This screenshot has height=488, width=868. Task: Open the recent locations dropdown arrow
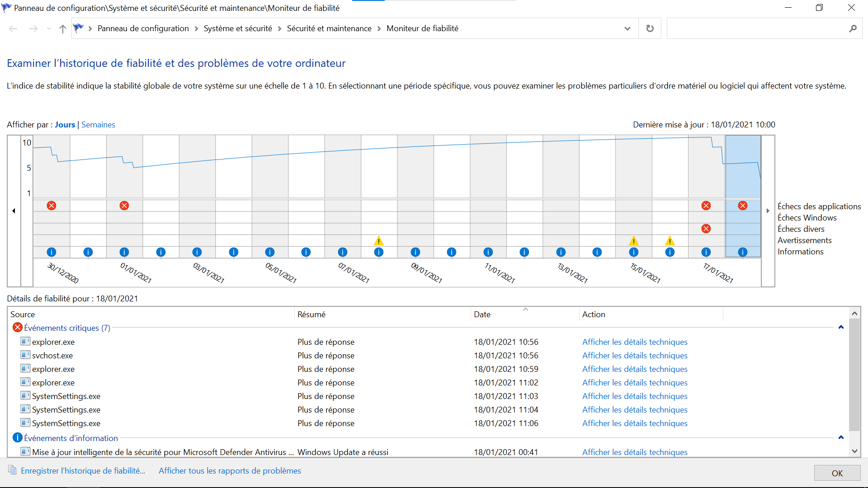click(49, 29)
